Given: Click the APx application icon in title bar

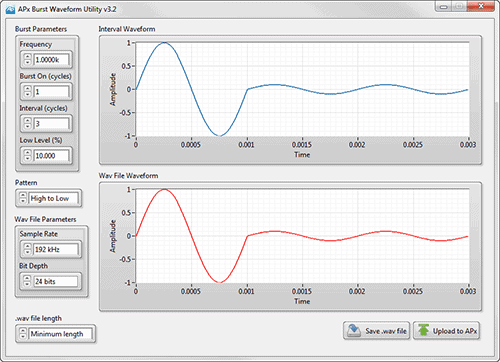Looking at the screenshot, I should coord(10,9).
